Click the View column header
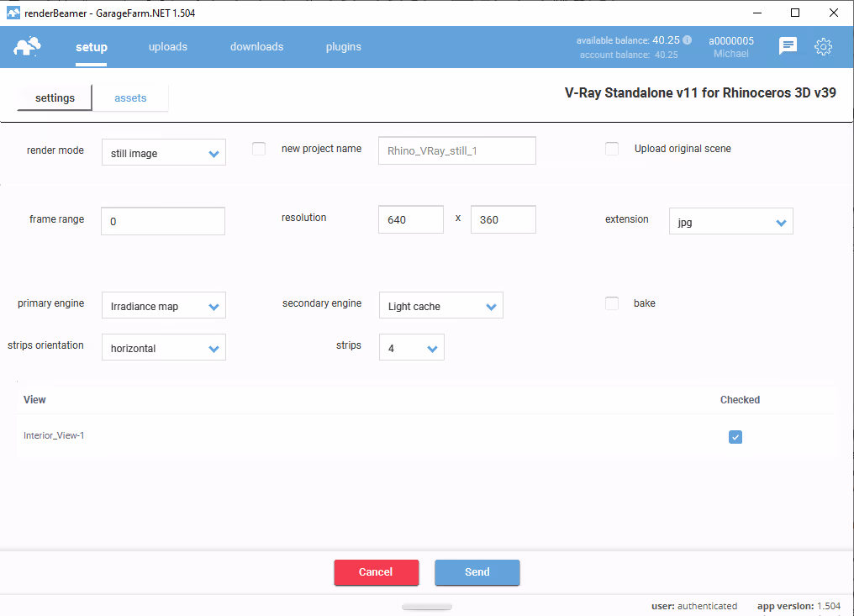 (34, 400)
